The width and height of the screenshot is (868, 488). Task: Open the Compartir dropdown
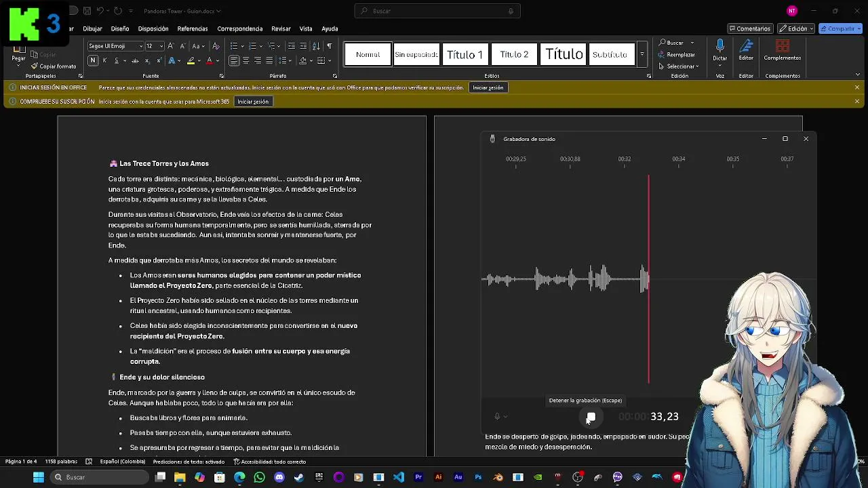pos(840,28)
